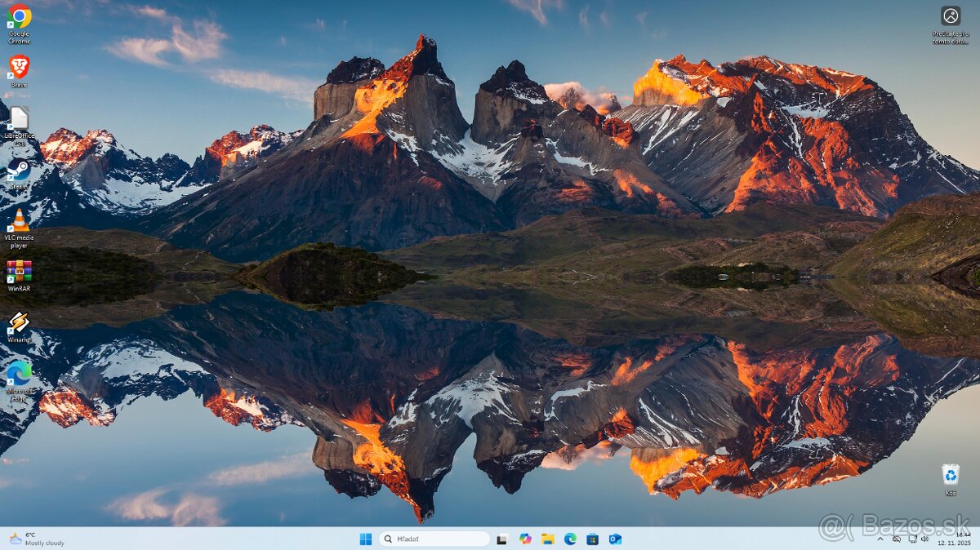Open Microsoft Store from the taskbar
Viewport: 980px width, 550px height.
point(592,539)
